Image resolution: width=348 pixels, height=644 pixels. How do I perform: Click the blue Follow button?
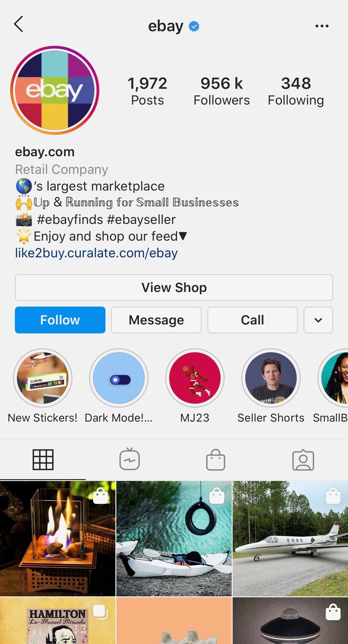click(60, 320)
